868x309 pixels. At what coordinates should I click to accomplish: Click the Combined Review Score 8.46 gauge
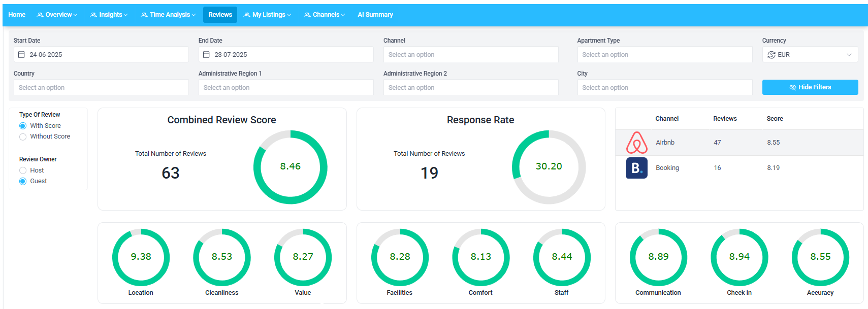click(290, 167)
